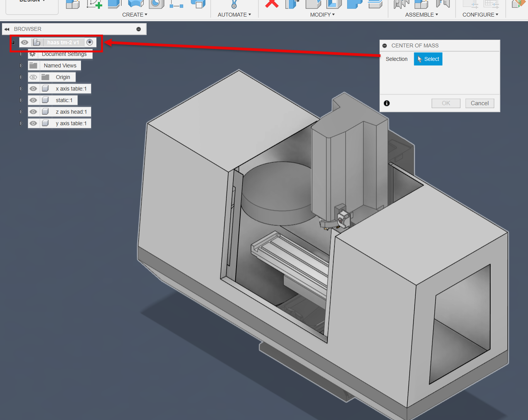Viewport: 528px width, 420px height.
Task: Open the Create dropdown menu
Action: coord(135,15)
